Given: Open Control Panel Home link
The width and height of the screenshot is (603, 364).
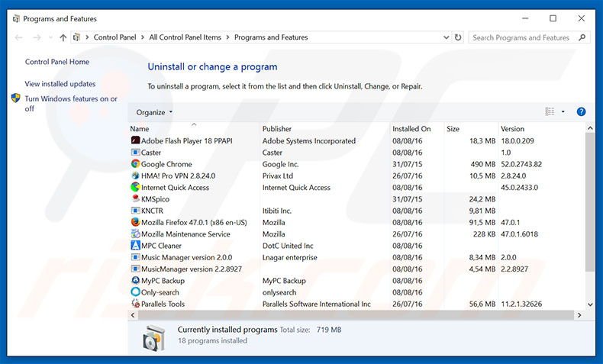Looking at the screenshot, I should (x=57, y=62).
